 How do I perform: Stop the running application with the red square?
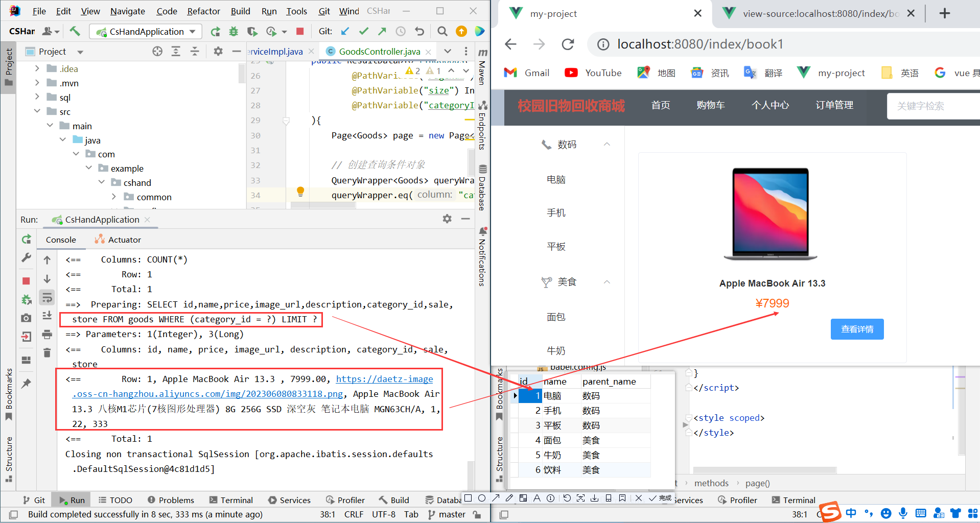point(300,32)
